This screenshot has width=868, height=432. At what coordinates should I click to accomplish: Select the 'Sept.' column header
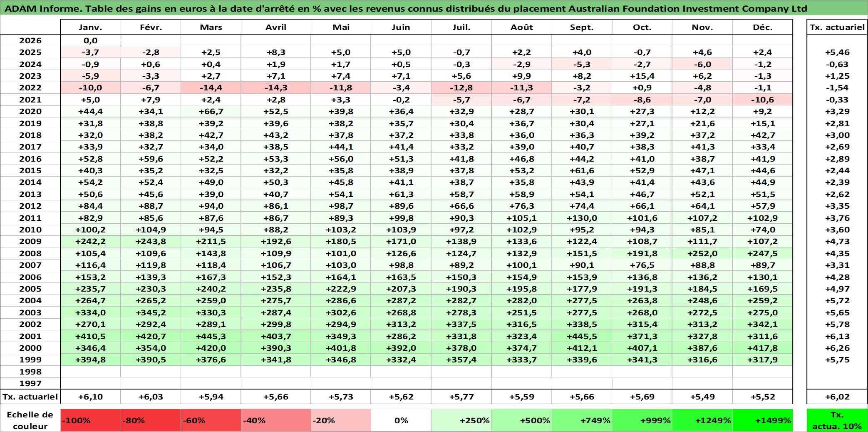582,27
